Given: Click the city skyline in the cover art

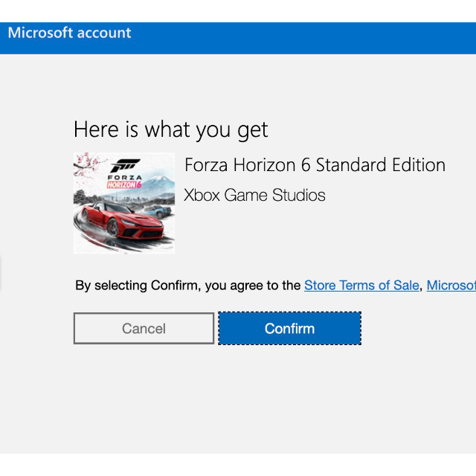Looking at the screenshot, I should click(x=134, y=199).
